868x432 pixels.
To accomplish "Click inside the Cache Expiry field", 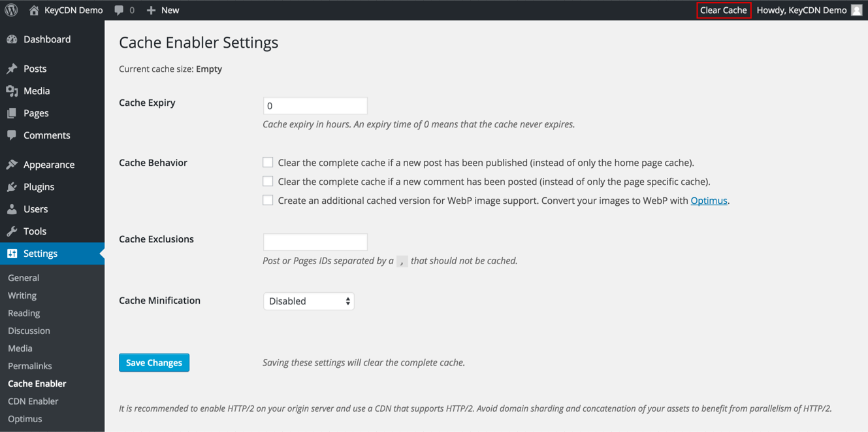I will coord(315,105).
